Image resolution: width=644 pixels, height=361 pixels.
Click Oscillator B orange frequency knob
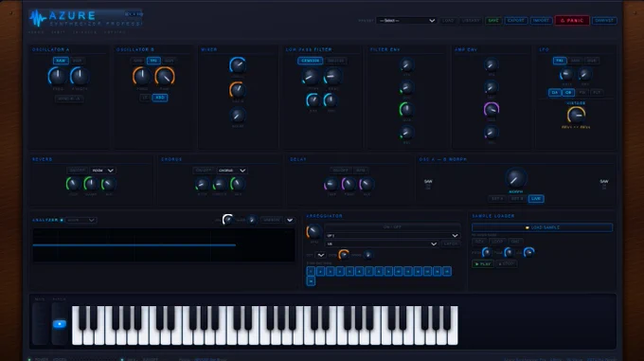click(x=142, y=77)
